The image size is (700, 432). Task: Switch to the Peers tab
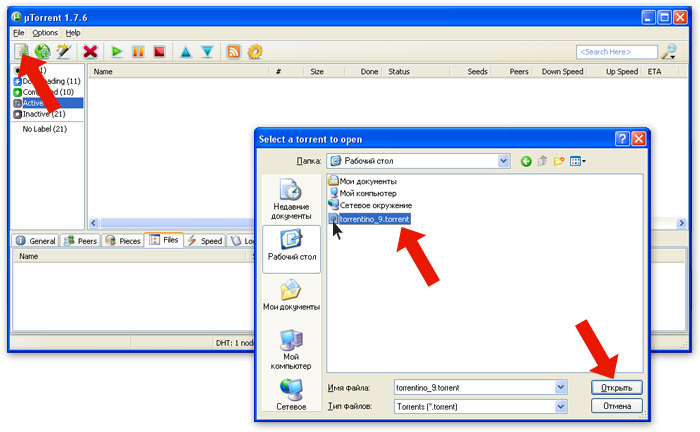pos(80,241)
